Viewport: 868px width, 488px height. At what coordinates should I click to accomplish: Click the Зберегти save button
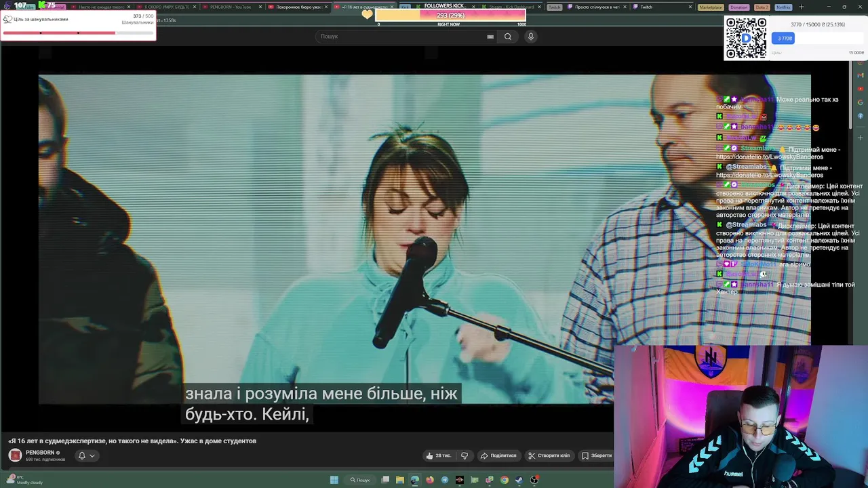click(597, 455)
